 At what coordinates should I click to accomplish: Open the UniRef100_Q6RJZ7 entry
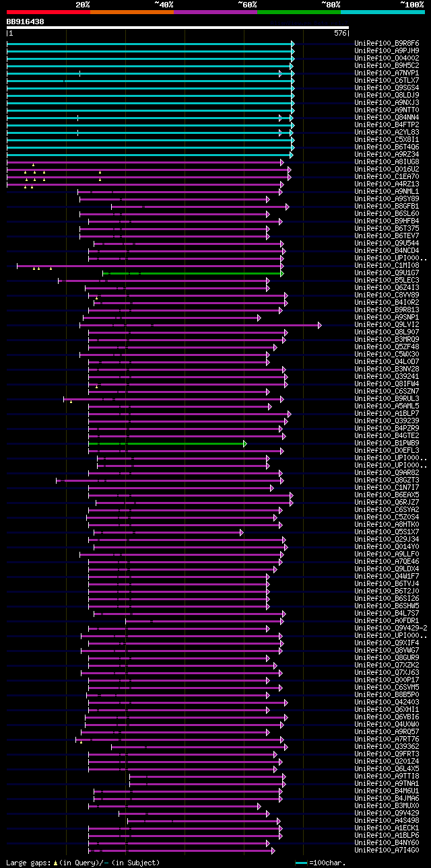click(x=387, y=502)
